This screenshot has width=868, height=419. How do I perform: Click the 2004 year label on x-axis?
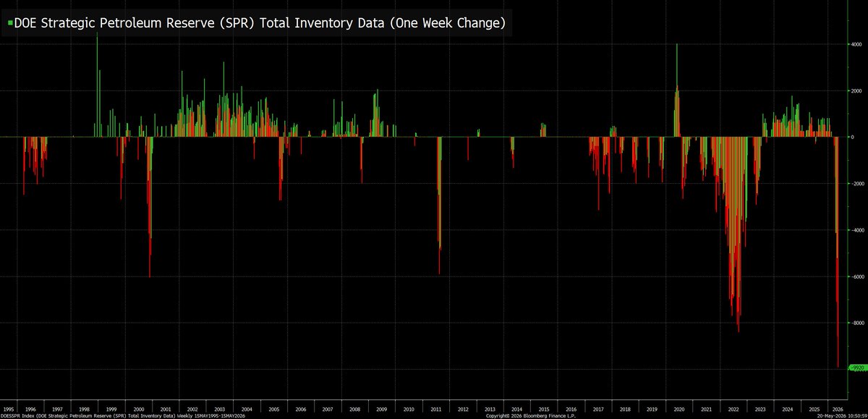click(246, 409)
